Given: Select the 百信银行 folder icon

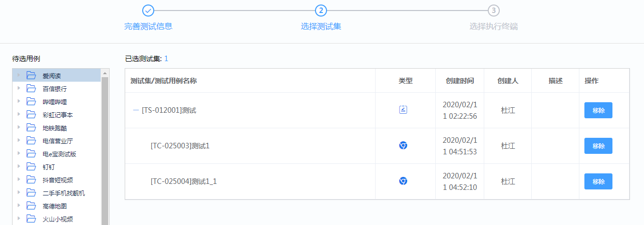Looking at the screenshot, I should [32, 89].
